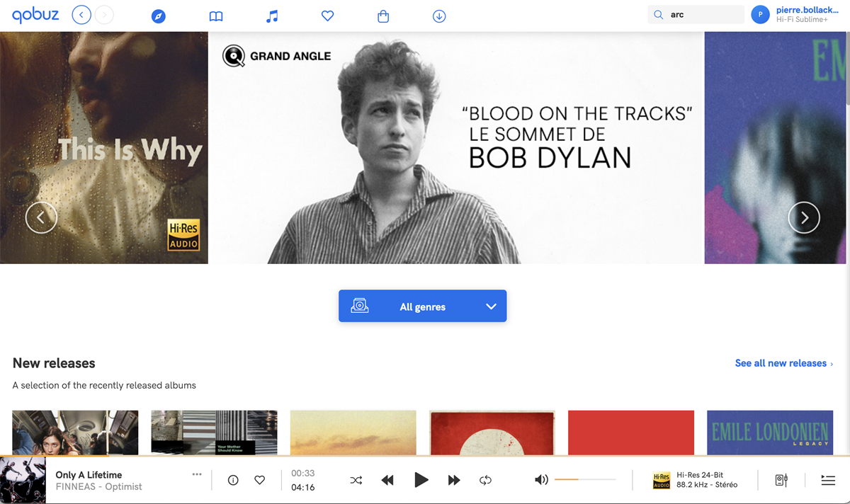Image resolution: width=850 pixels, height=504 pixels.
Task: Click See all new releases link
Action: (x=783, y=363)
